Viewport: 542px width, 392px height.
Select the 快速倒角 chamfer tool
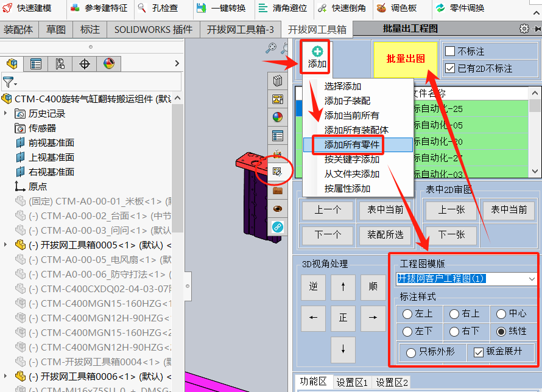coord(342,8)
